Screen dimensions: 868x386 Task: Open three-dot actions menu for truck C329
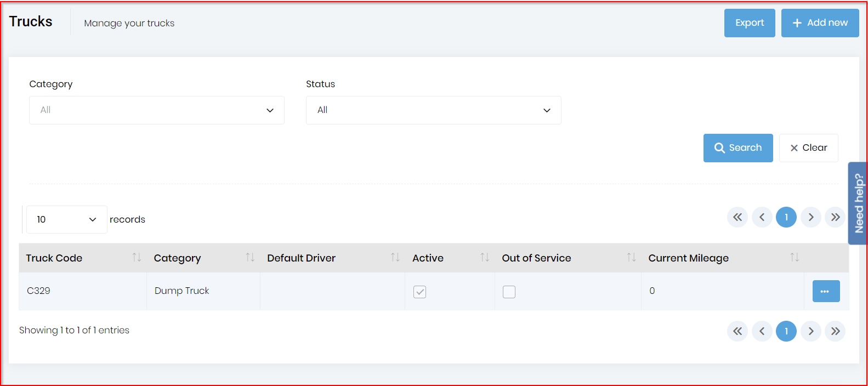(826, 291)
